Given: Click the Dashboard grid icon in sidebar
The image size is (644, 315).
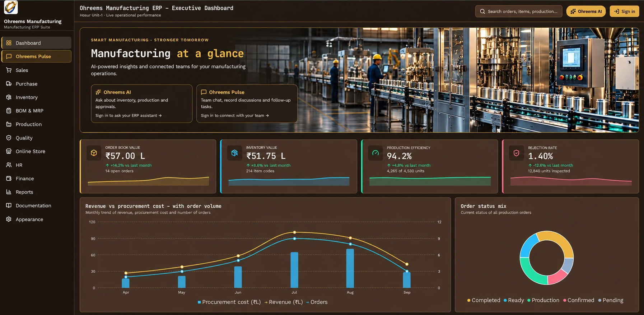Looking at the screenshot, I should (x=9, y=43).
